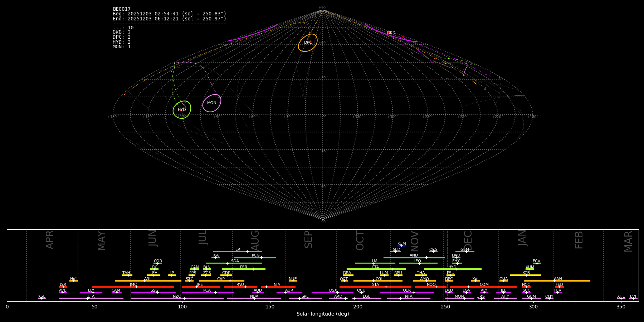Select the PER shower bar in timeline
The image size is (644, 322).
click(244, 269)
